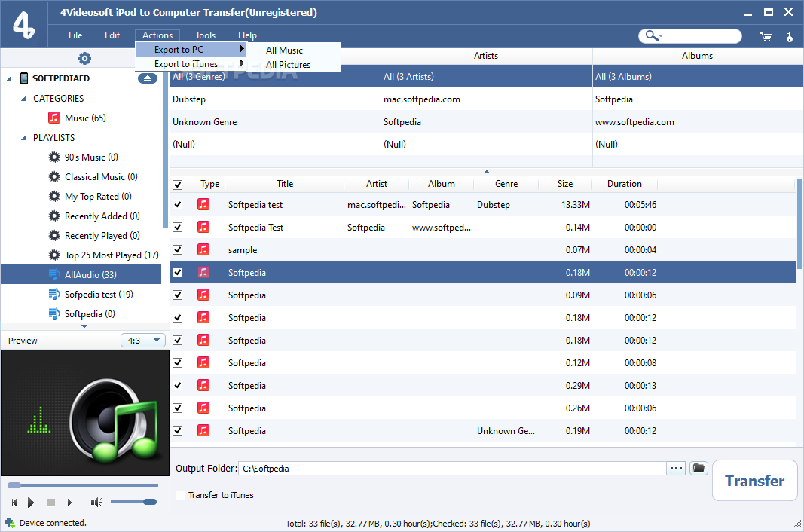Click the Softpedia (0) playlist icon
Image resolution: width=804 pixels, height=532 pixels.
(x=53, y=313)
